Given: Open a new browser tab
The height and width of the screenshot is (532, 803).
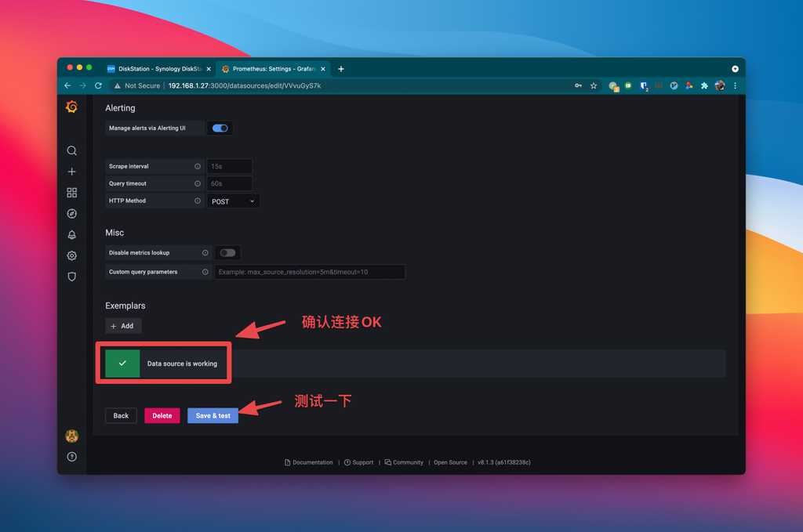Looking at the screenshot, I should click(341, 69).
